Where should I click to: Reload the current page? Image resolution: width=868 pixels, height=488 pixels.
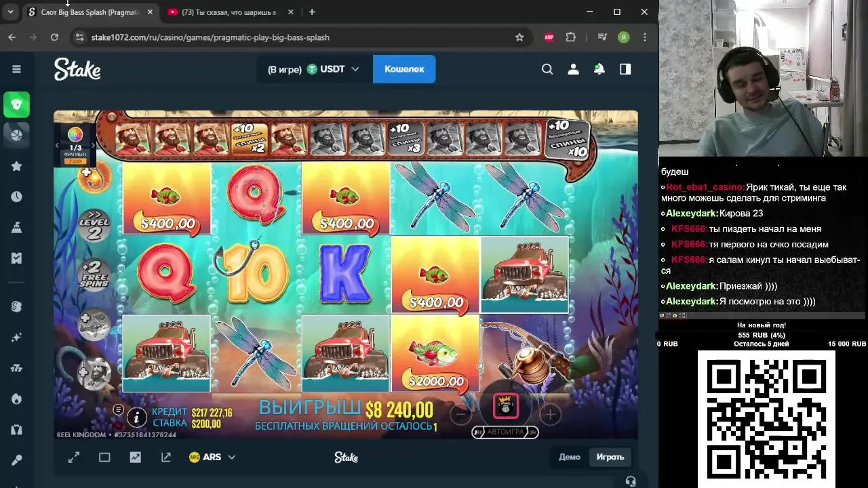pyautogui.click(x=54, y=37)
